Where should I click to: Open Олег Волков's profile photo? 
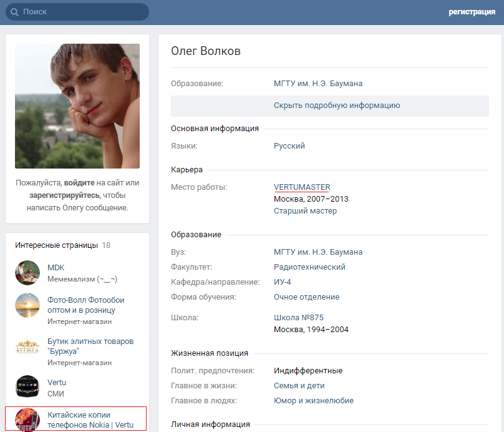coord(77,106)
